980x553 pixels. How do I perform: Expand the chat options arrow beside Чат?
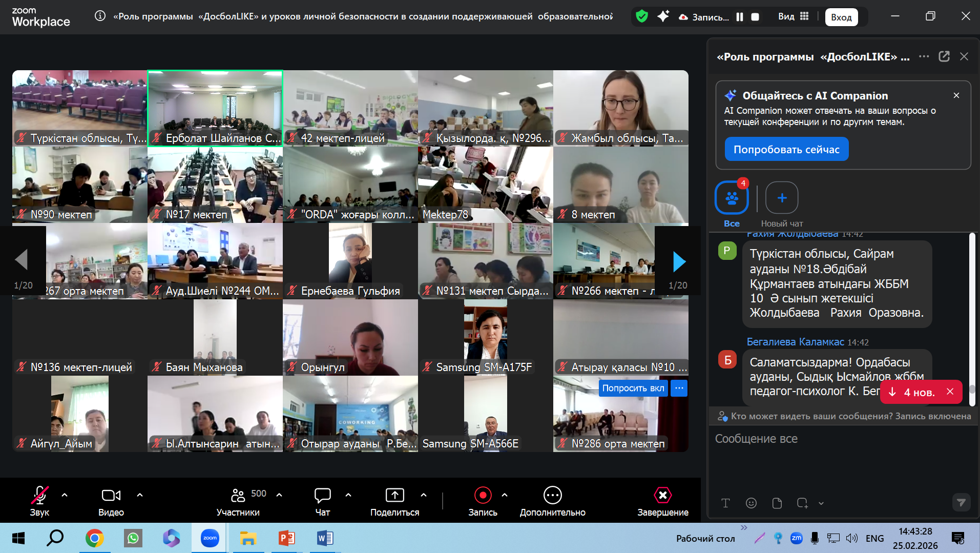pos(348,495)
